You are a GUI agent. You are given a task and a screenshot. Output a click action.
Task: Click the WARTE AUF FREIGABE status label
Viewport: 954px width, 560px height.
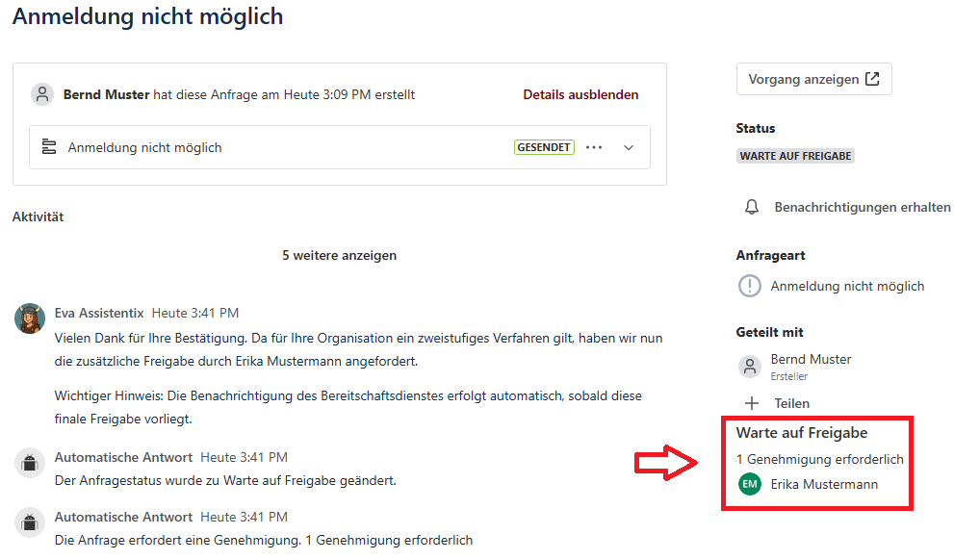click(x=795, y=156)
